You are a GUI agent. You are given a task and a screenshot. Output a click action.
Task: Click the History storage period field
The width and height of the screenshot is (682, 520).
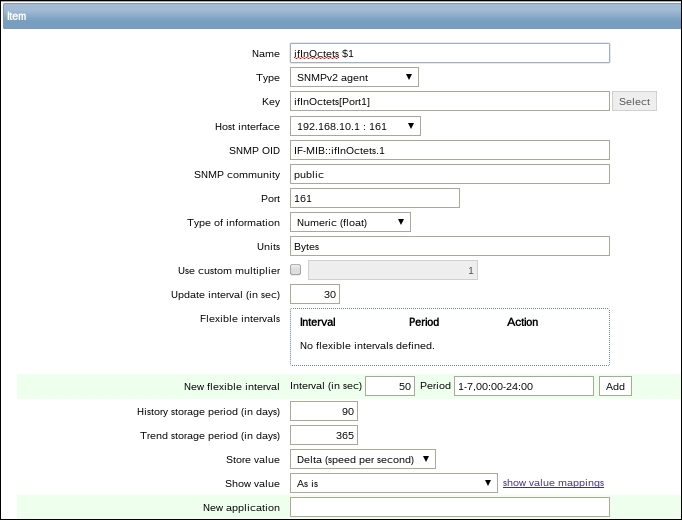(x=323, y=411)
